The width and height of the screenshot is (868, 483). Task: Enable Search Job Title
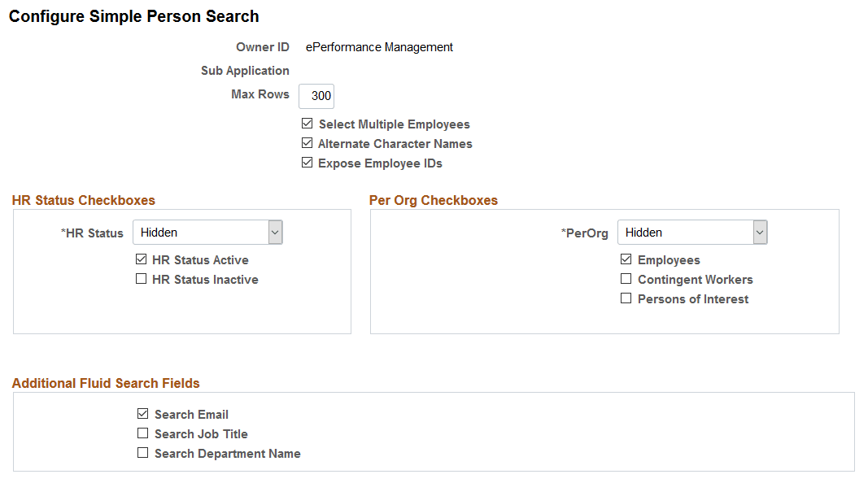click(x=143, y=433)
